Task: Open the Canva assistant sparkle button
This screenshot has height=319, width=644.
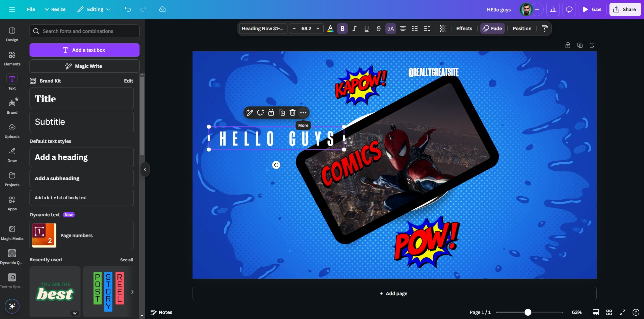Action: click(12, 306)
